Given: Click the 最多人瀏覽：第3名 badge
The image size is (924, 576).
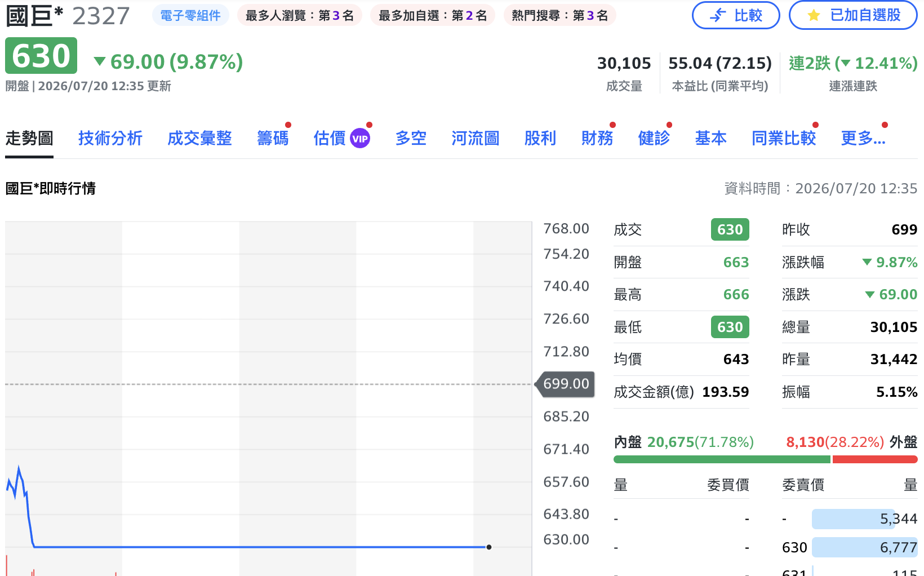Looking at the screenshot, I should tap(300, 15).
